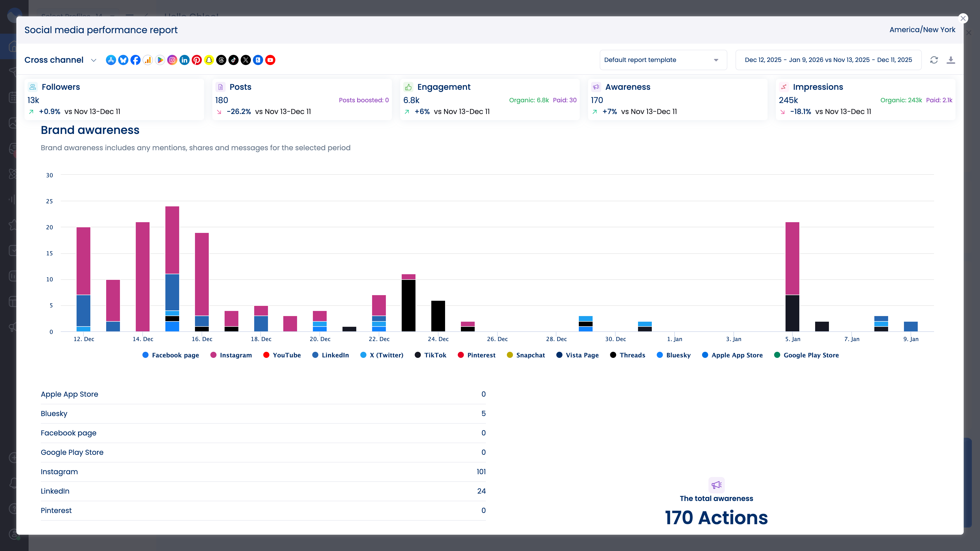Hide the Vista Page series via legend
The image size is (980, 551).
point(578,355)
